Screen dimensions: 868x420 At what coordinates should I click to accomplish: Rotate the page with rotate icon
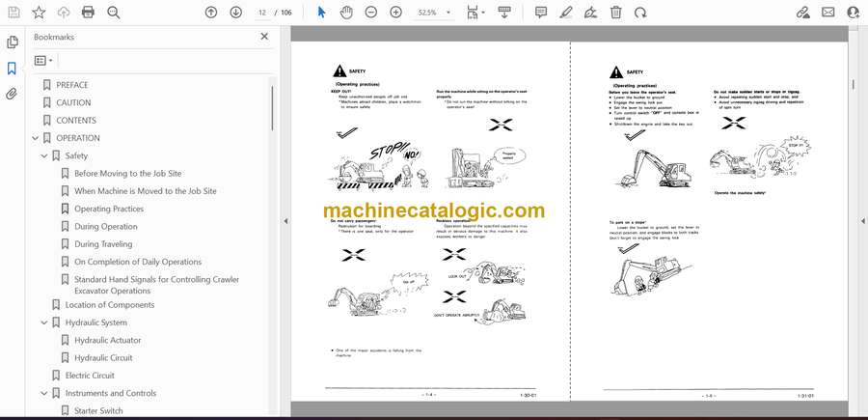640,13
